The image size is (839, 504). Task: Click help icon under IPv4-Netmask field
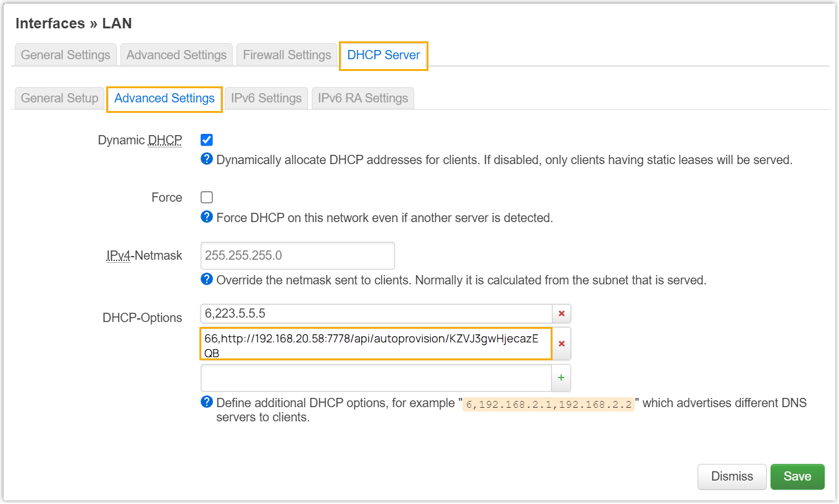(207, 279)
